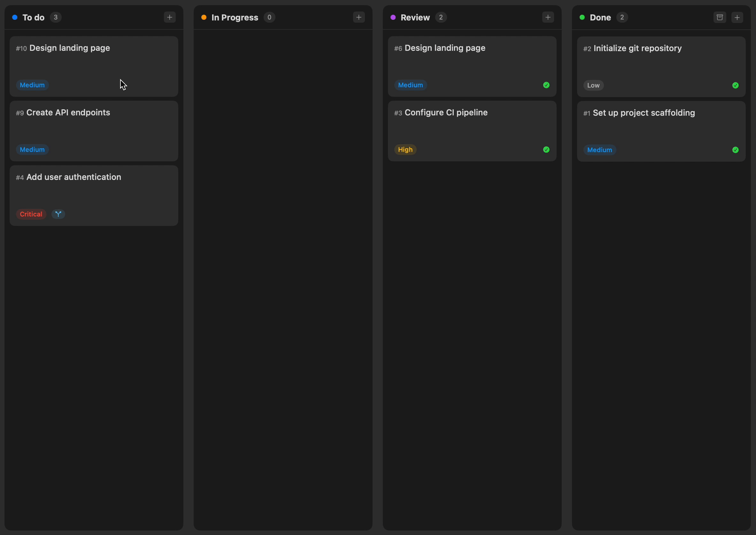Click the branch icon on Add user authentication card
This screenshot has height=535, width=756.
point(58,214)
